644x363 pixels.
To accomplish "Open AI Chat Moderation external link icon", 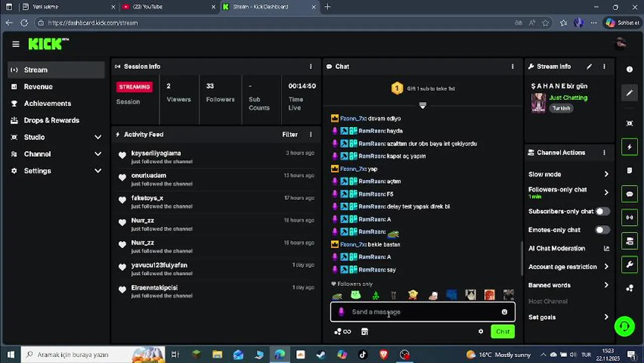I will click(606, 249).
